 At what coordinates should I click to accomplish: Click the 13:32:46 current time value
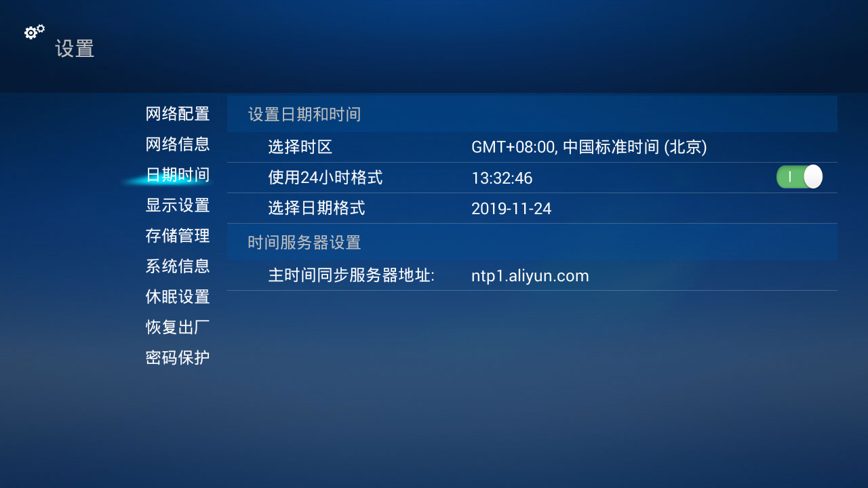tap(502, 178)
